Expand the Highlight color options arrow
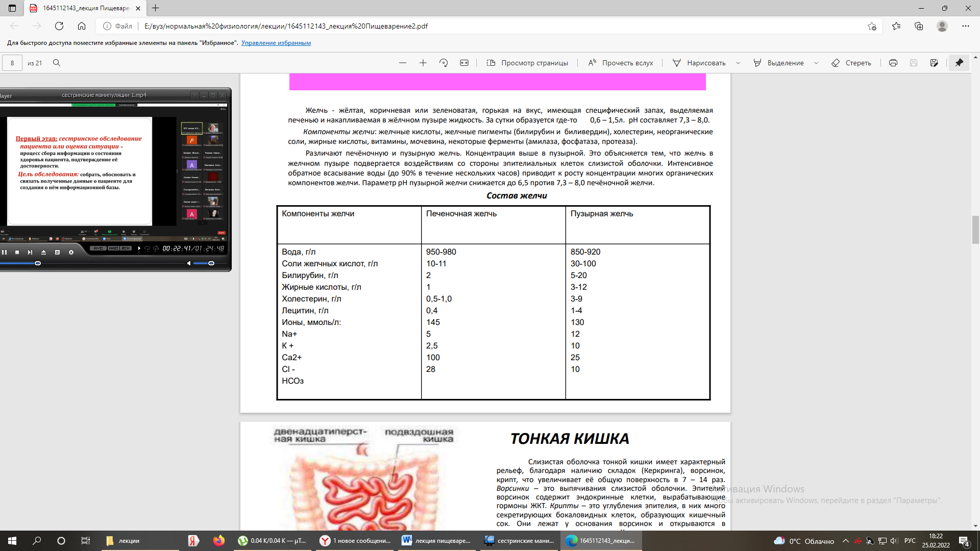Image resolution: width=980 pixels, height=551 pixels. (816, 63)
